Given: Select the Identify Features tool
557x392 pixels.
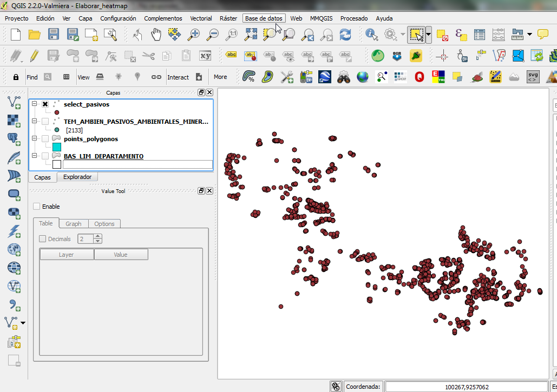Looking at the screenshot, I should click(372, 35).
